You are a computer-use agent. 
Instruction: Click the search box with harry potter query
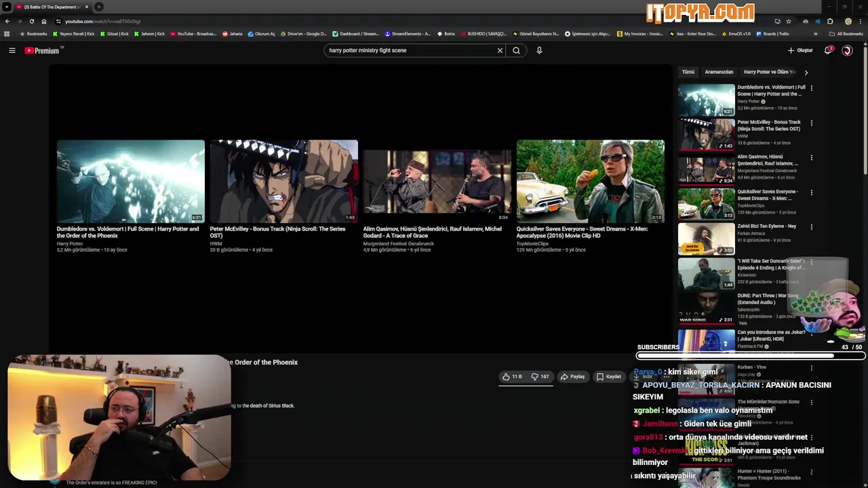(x=410, y=50)
